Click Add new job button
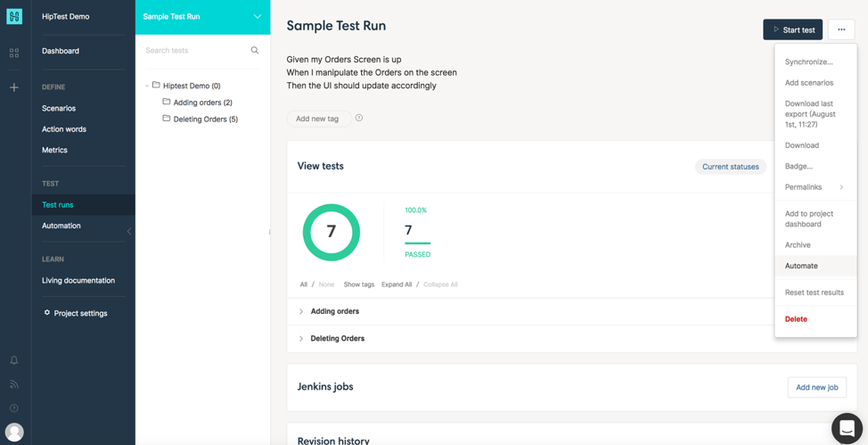 click(x=817, y=387)
